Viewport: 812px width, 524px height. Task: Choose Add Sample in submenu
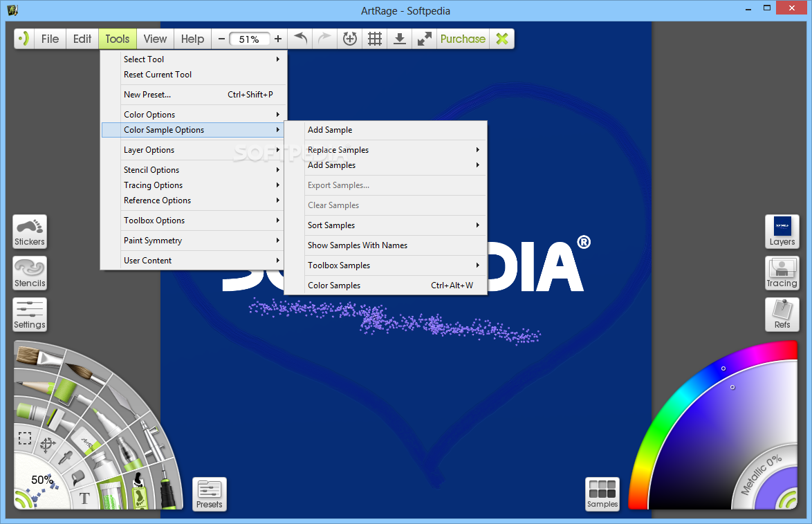[386, 130]
